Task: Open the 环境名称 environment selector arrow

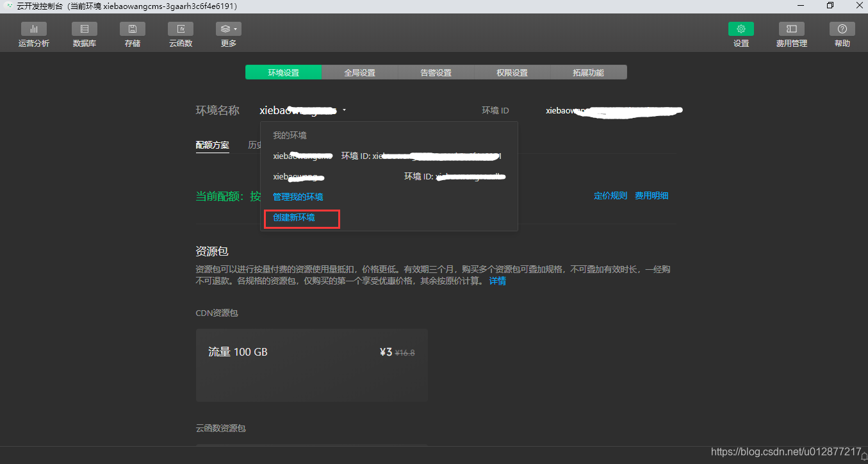Action: pyautogui.click(x=344, y=110)
